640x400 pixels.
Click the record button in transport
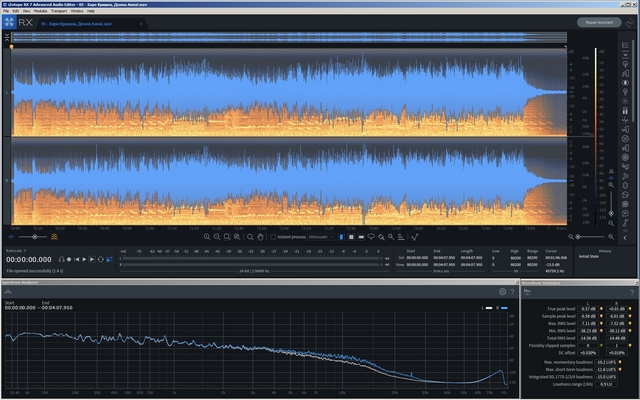pos(69,260)
